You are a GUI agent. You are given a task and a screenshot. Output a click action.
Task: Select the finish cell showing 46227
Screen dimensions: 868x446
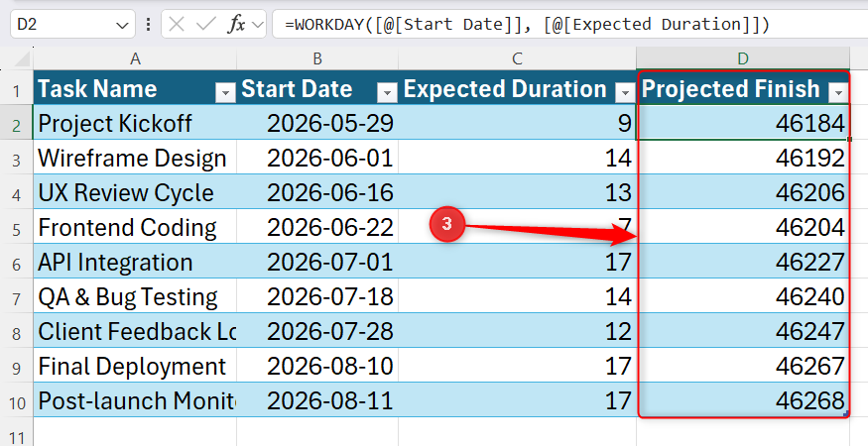743,262
